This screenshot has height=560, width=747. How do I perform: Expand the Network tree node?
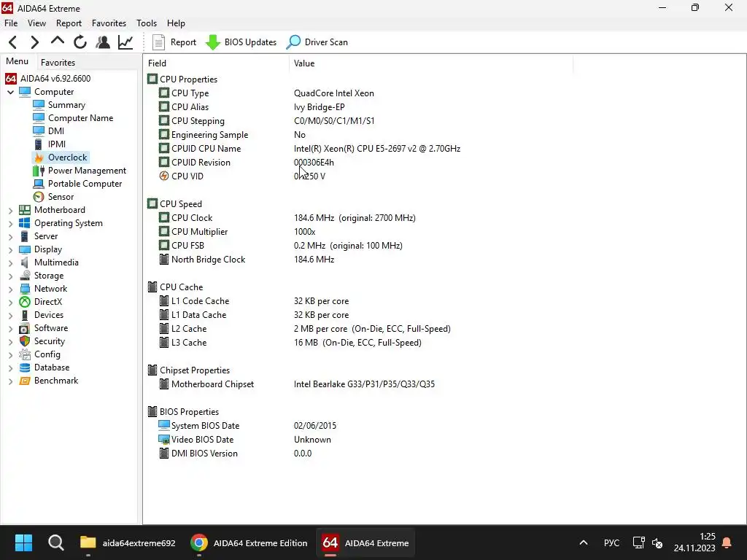click(x=10, y=289)
